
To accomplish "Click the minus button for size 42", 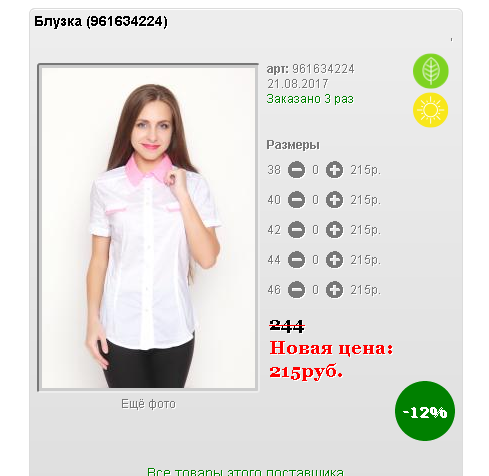I will (296, 230).
